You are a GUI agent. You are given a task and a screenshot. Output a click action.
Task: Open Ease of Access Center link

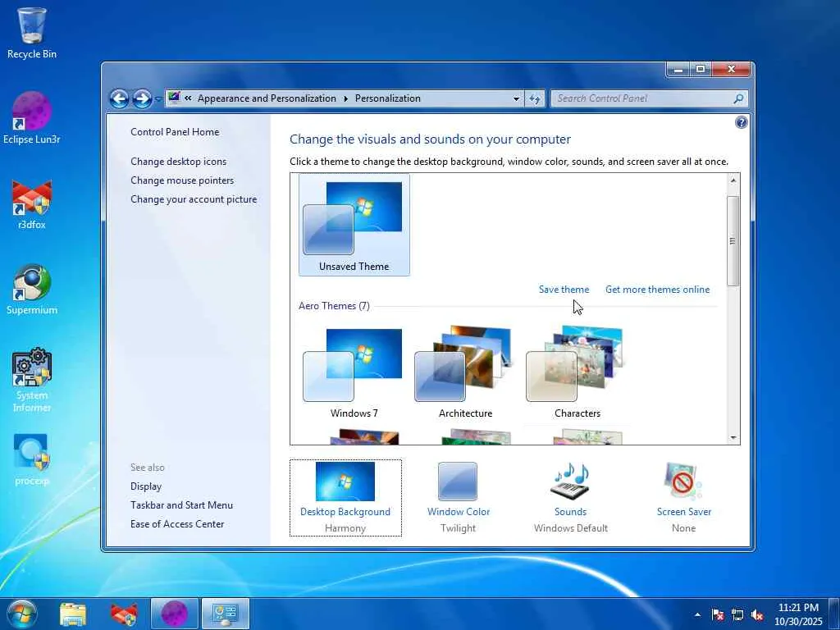pyautogui.click(x=177, y=524)
